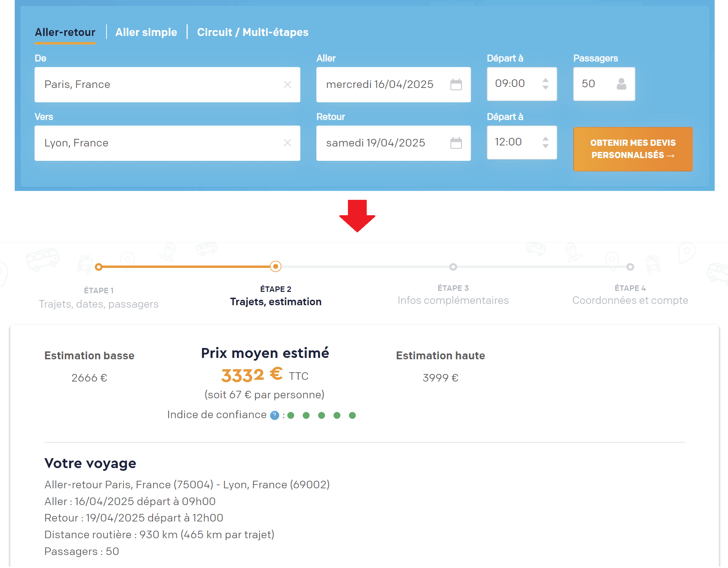Clear the Lyon, France destination field
Image resolution: width=728 pixels, height=568 pixels.
pyautogui.click(x=287, y=143)
